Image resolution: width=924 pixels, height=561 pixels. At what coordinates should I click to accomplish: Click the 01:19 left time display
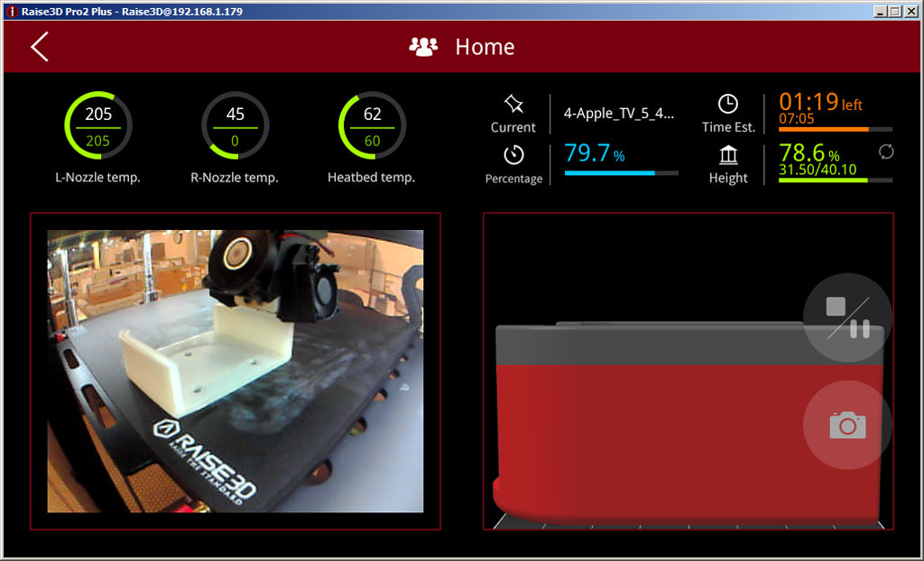point(819,102)
